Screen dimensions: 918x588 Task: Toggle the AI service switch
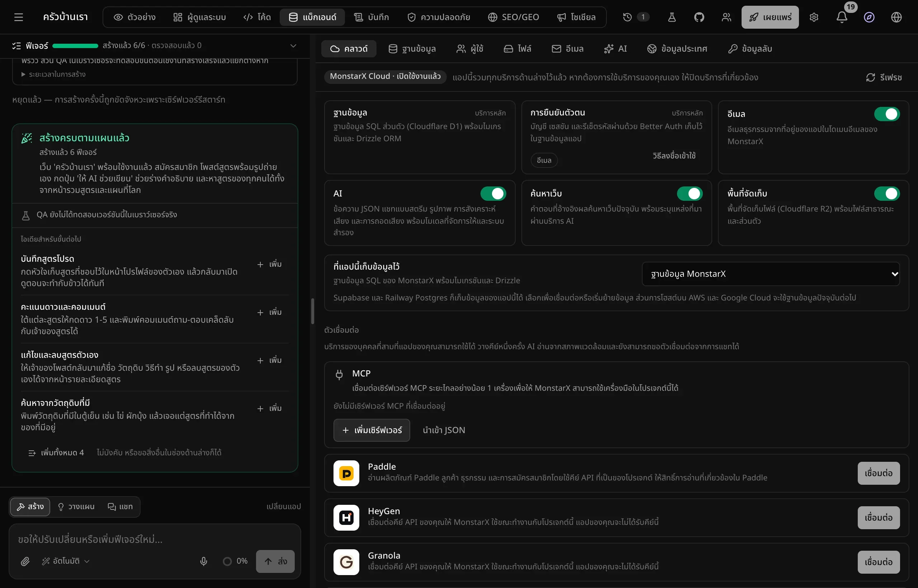(493, 194)
